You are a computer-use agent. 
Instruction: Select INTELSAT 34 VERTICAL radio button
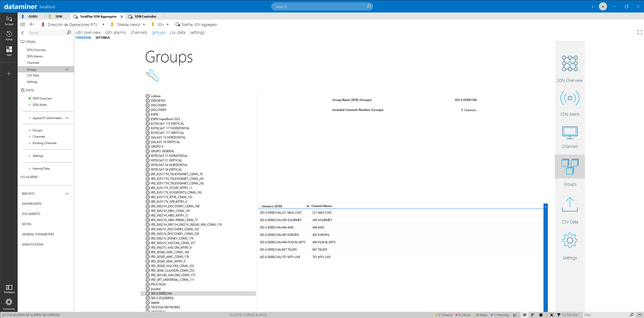[148, 170]
